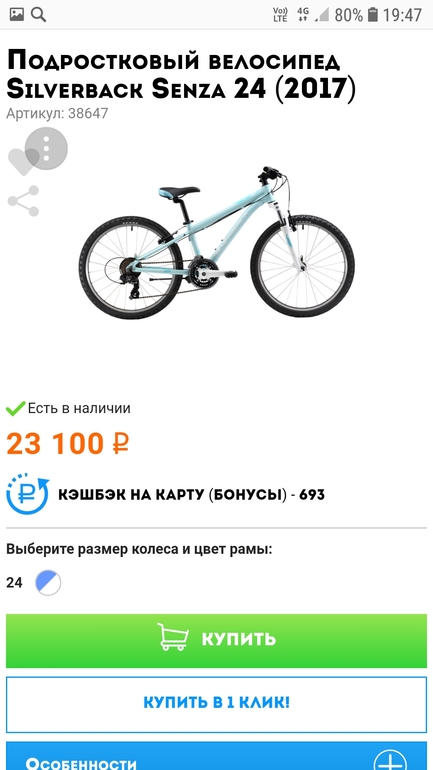Tap the Кэшбэк на карту bonus text

tap(191, 495)
